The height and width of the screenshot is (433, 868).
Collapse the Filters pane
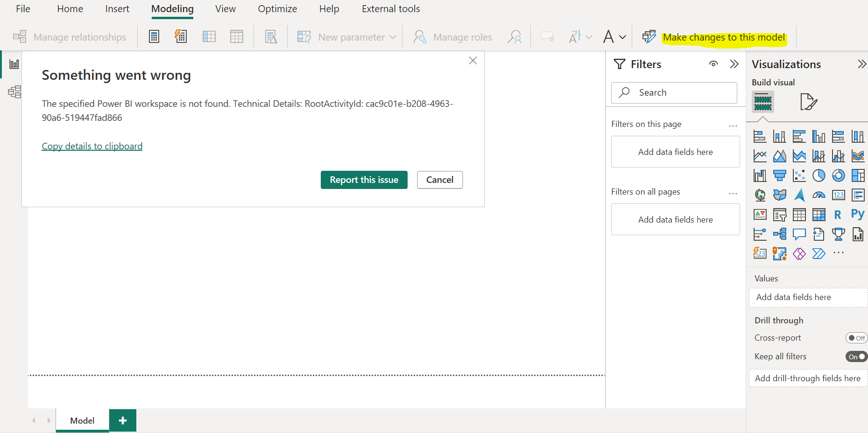[x=734, y=64]
